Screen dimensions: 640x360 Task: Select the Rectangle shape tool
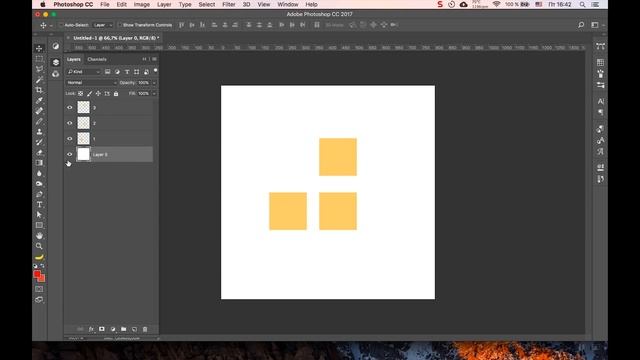(39, 225)
